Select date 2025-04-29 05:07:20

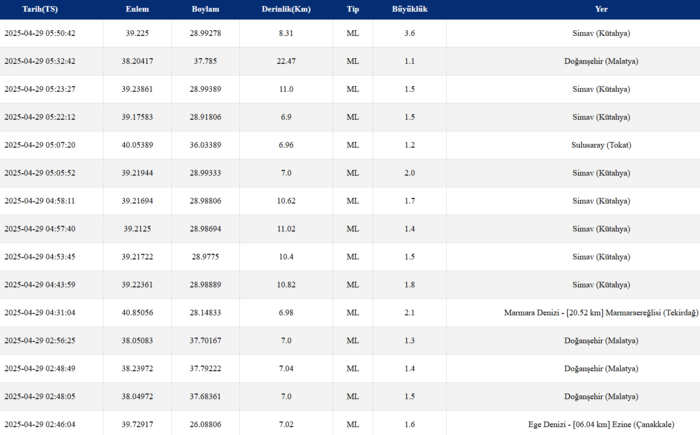40,145
